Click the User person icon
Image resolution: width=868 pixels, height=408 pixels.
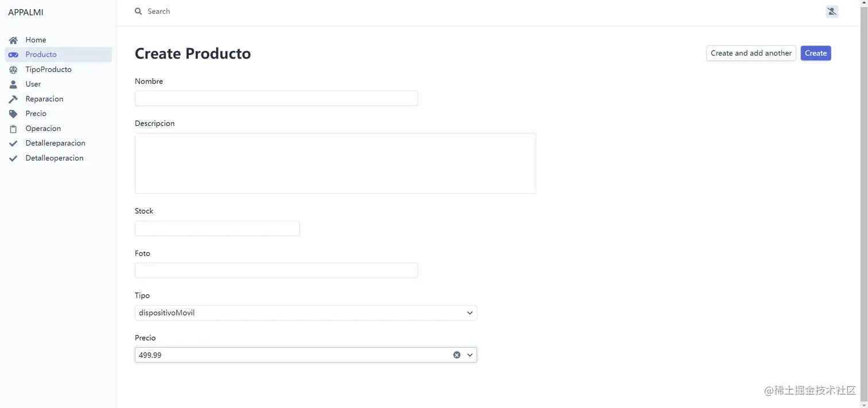click(13, 84)
